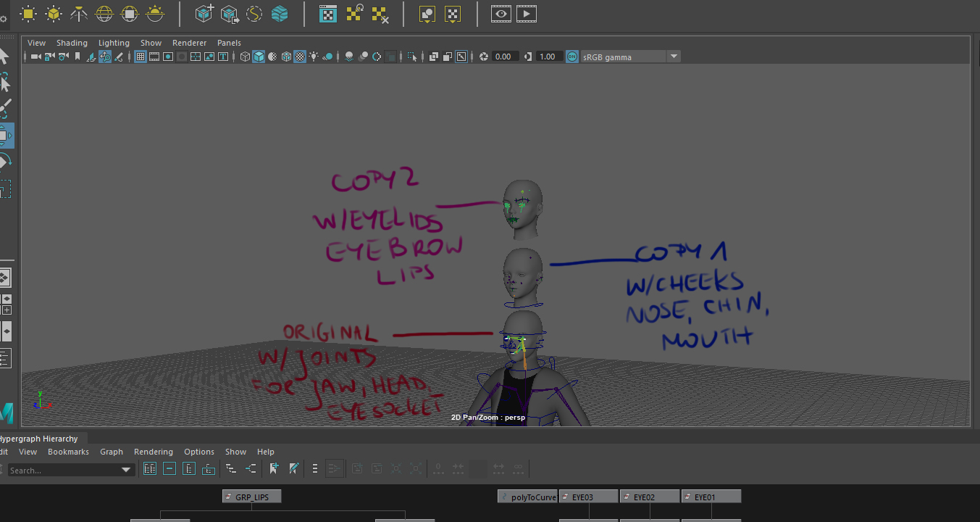Open the Hypergraph search dropdown arrow

pos(126,470)
